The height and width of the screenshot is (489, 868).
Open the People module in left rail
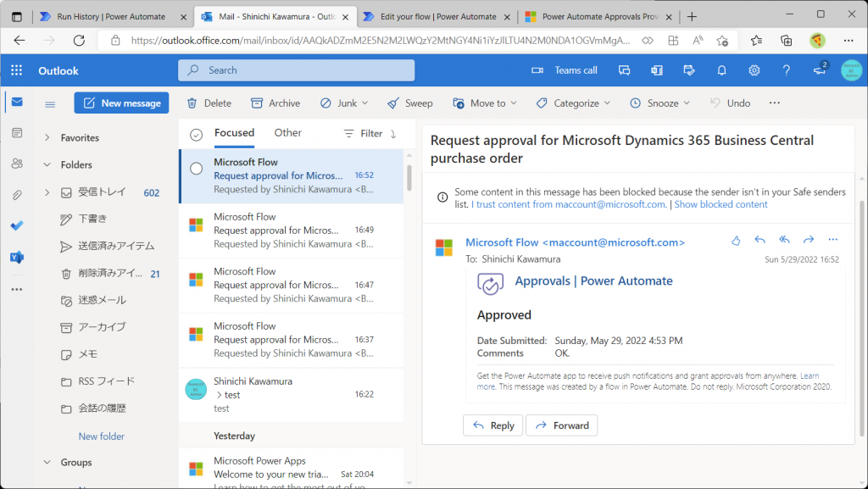(17, 164)
